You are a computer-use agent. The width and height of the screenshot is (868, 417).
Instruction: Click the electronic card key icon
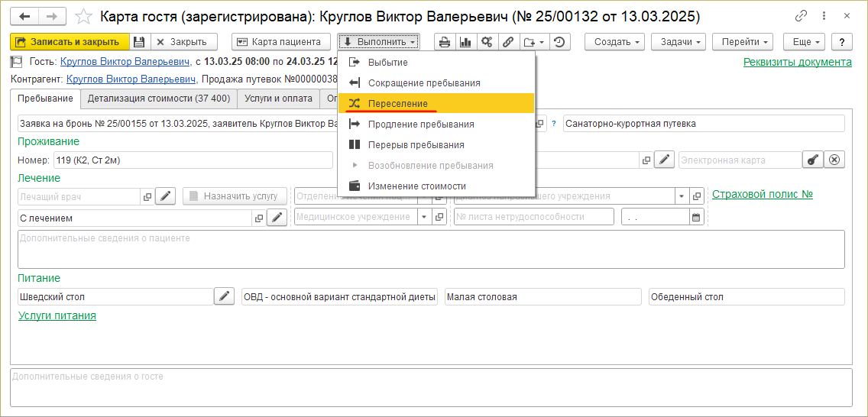812,160
